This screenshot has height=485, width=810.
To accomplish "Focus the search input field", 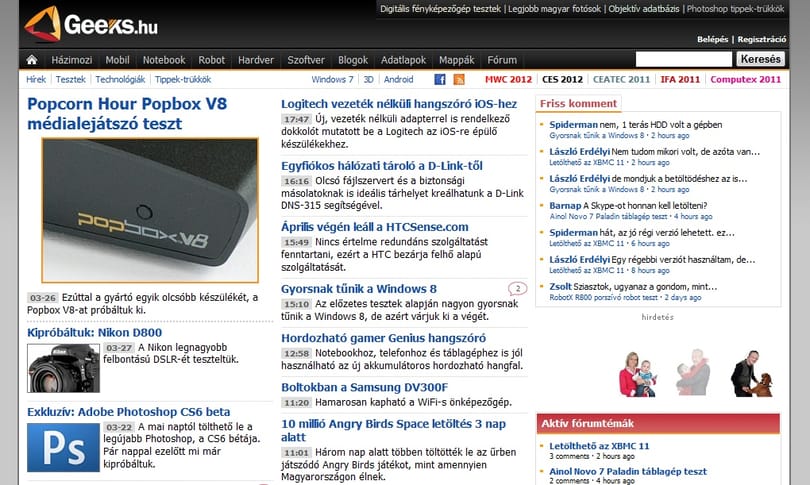I will coord(683,59).
